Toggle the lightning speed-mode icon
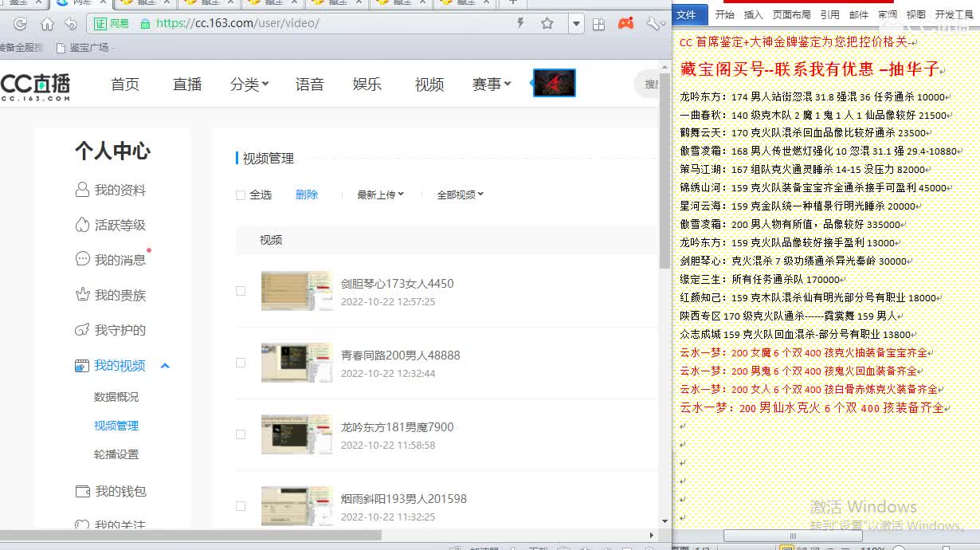Viewport: 980px width, 550px height. [x=520, y=23]
